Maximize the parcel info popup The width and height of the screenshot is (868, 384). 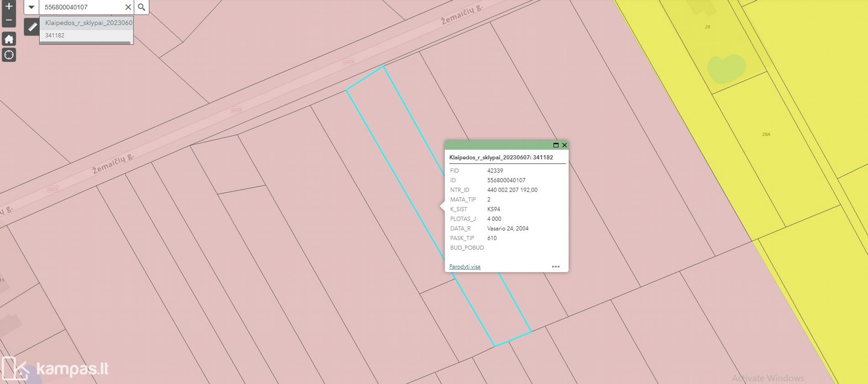click(556, 145)
